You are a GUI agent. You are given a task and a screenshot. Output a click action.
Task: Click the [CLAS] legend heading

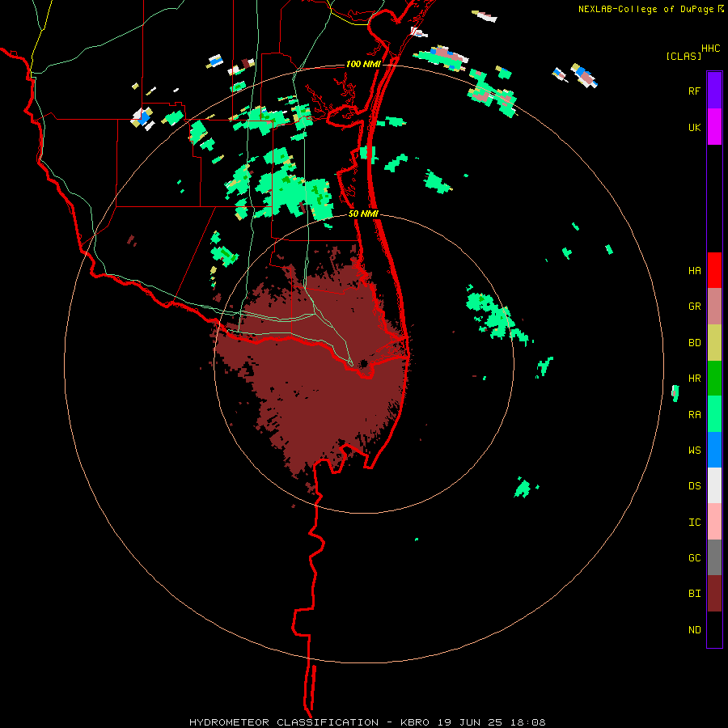click(x=684, y=57)
